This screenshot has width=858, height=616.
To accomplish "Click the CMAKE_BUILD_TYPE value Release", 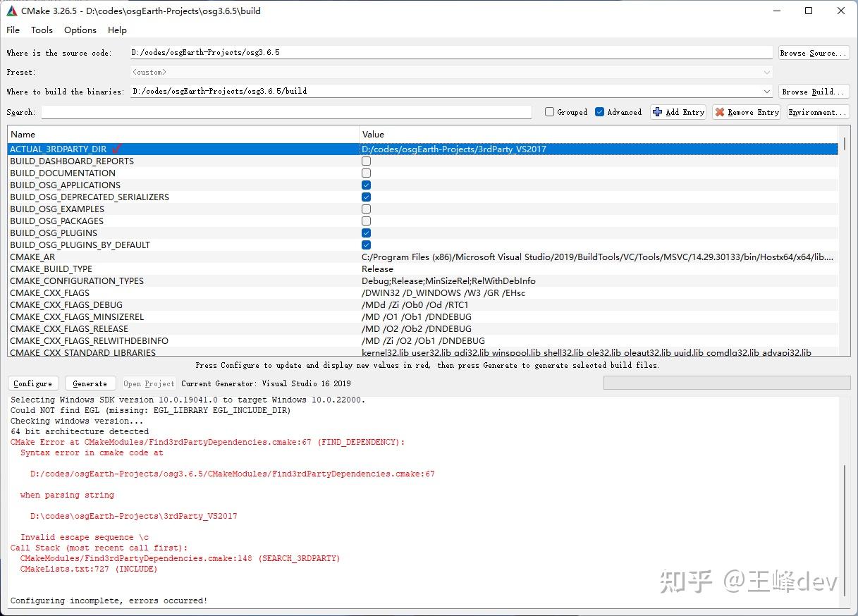I will click(377, 269).
